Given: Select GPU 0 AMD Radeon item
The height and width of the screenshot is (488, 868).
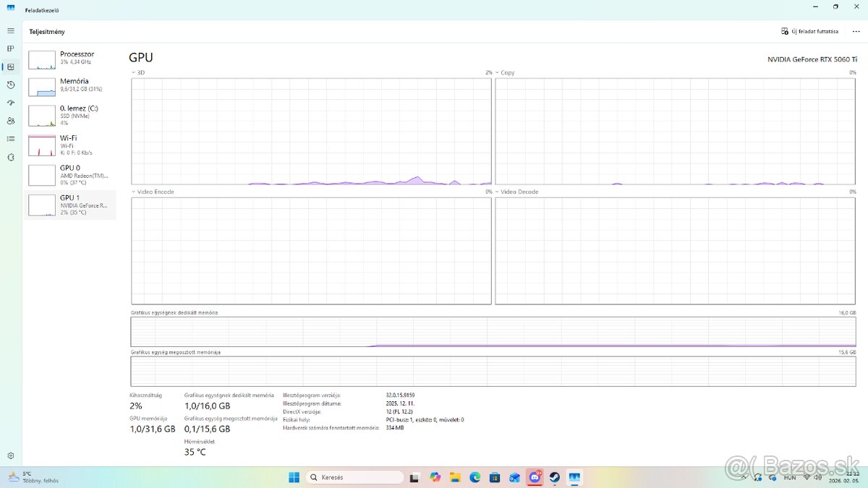Looking at the screenshot, I should click(x=71, y=174).
